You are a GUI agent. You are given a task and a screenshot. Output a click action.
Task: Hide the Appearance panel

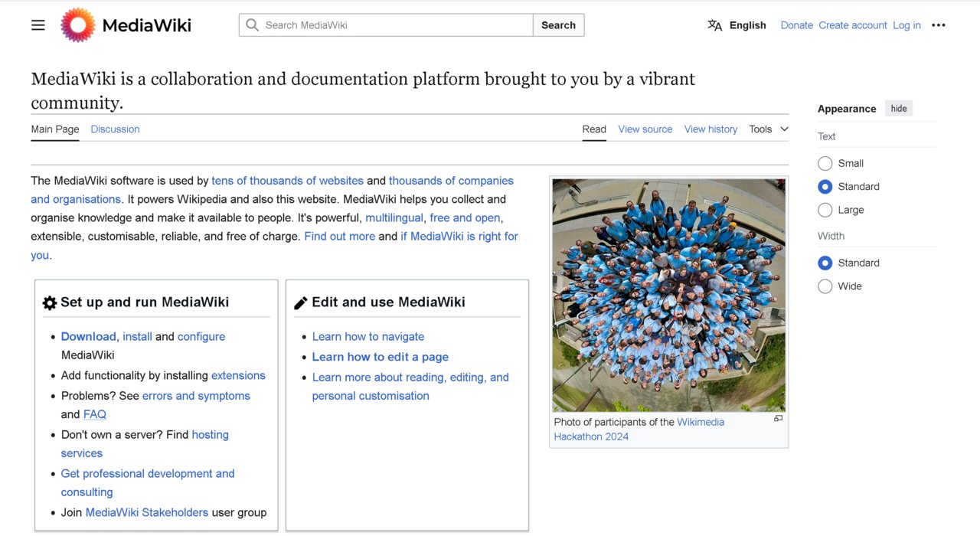(x=899, y=109)
